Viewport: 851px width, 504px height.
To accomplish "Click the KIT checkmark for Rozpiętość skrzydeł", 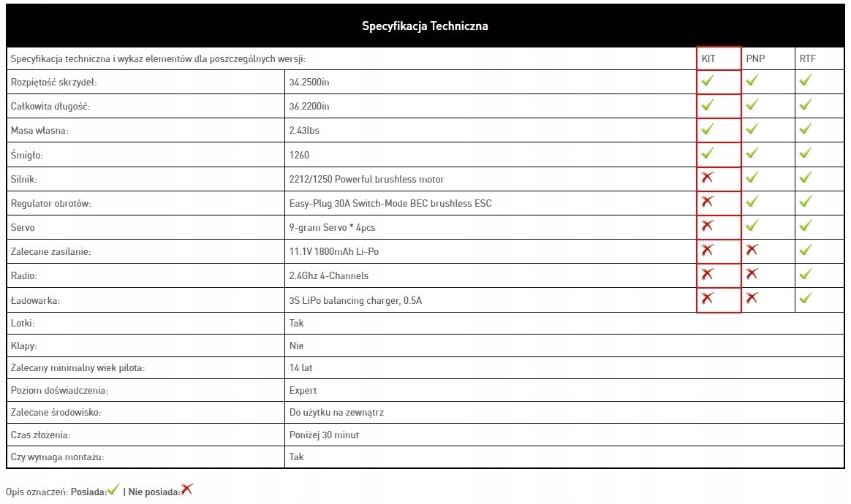I will tap(707, 81).
